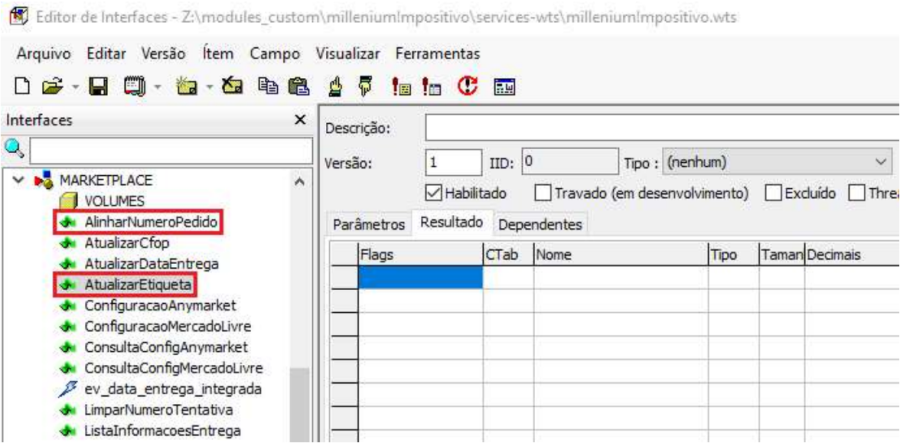Open a file with the folder icon
Image resolution: width=900 pixels, height=443 pixels.
pos(51,87)
